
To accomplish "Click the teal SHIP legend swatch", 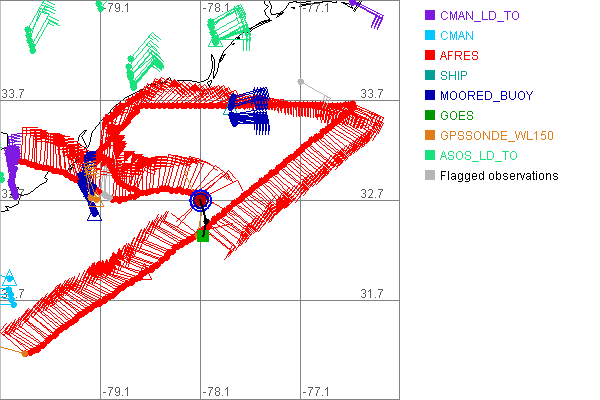I will (430, 76).
